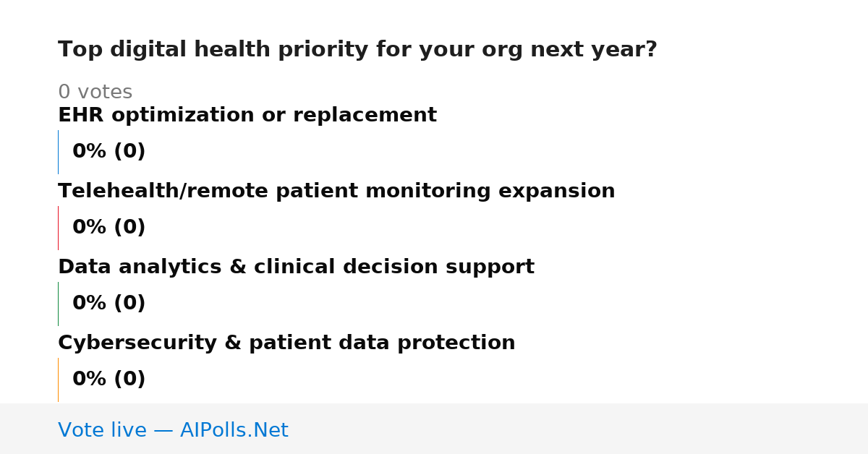Click the blue EHR result bar
This screenshot has width=868, height=454.
(58, 152)
